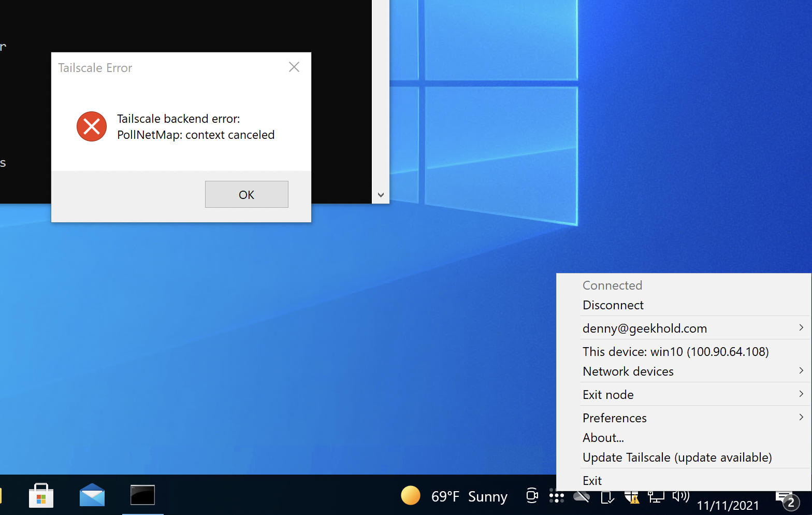Click OK in the Tailscale Error dialog
Viewport: 812px width, 515px height.
tap(247, 194)
